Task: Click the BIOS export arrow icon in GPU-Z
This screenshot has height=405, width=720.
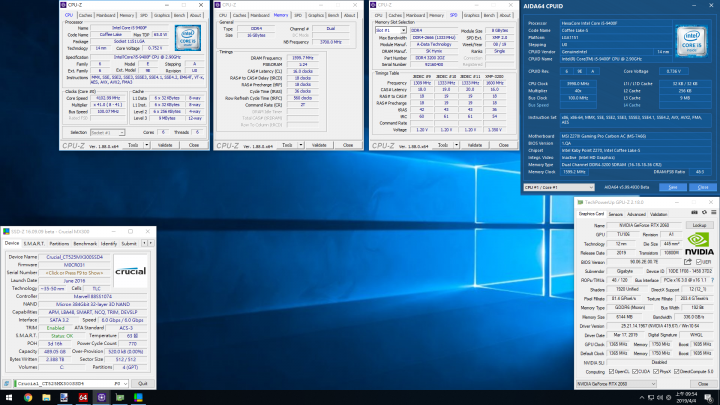Action: 687,262
